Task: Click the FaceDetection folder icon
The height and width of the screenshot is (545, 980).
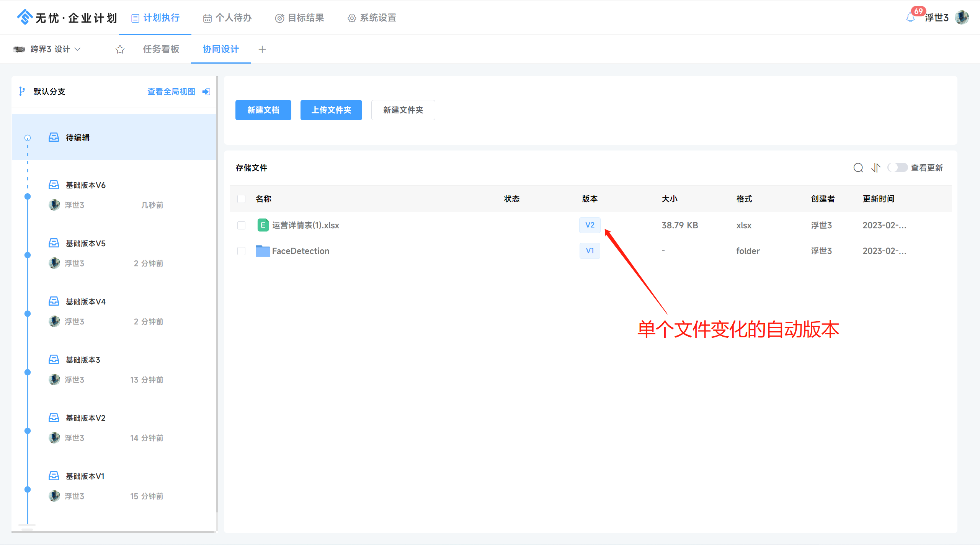Action: click(263, 251)
